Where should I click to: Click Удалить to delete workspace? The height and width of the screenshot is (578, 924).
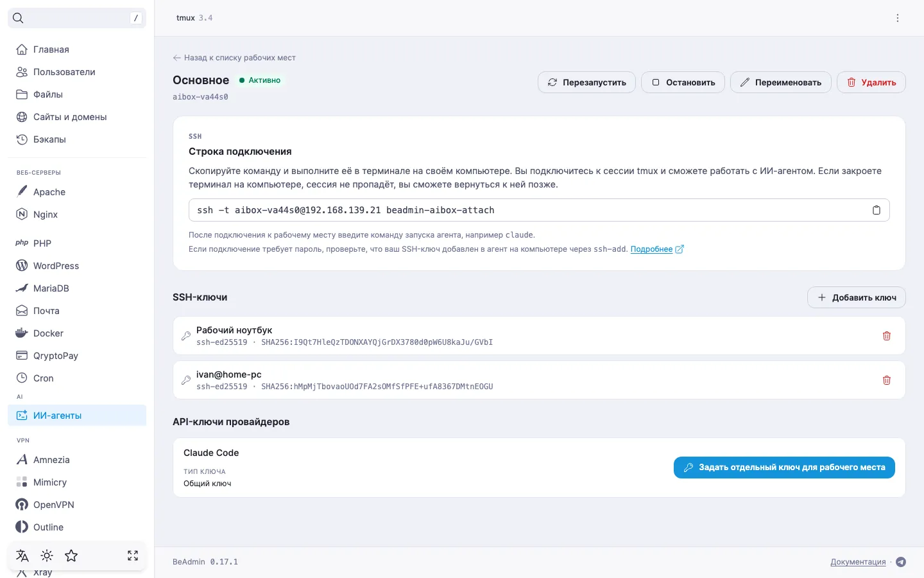click(871, 82)
